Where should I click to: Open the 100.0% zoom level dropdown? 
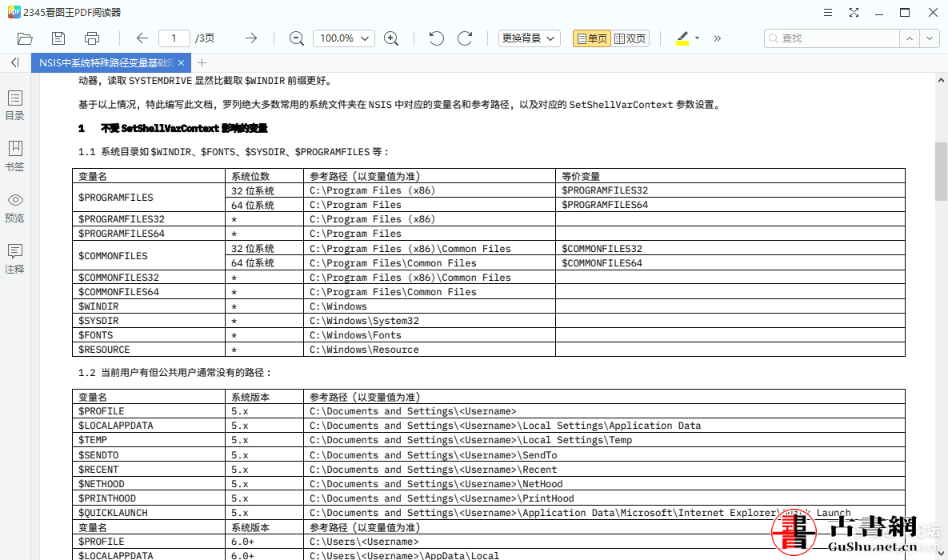coord(343,38)
